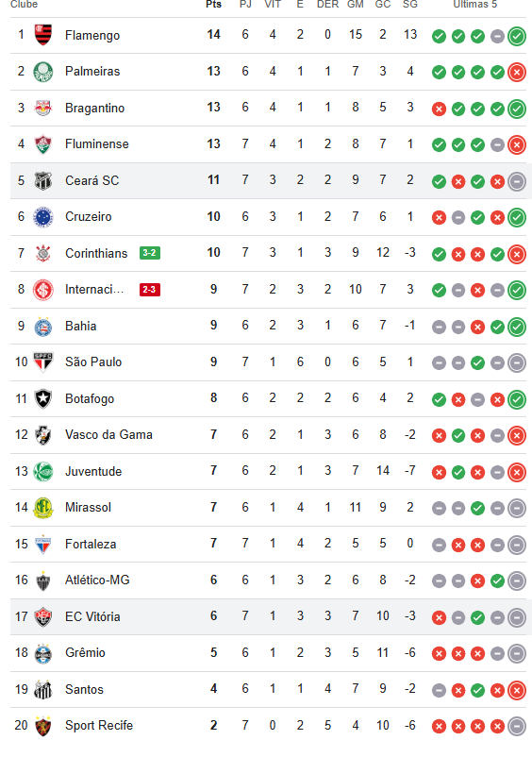This screenshot has width=532, height=757.
Task: Select Palmeiras' latest loss result icon
Action: (x=517, y=73)
